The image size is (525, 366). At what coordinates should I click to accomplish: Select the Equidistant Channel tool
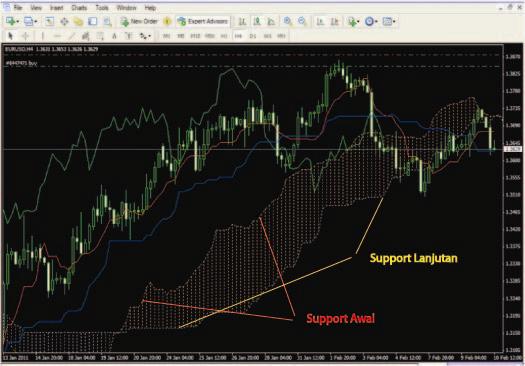[86, 36]
